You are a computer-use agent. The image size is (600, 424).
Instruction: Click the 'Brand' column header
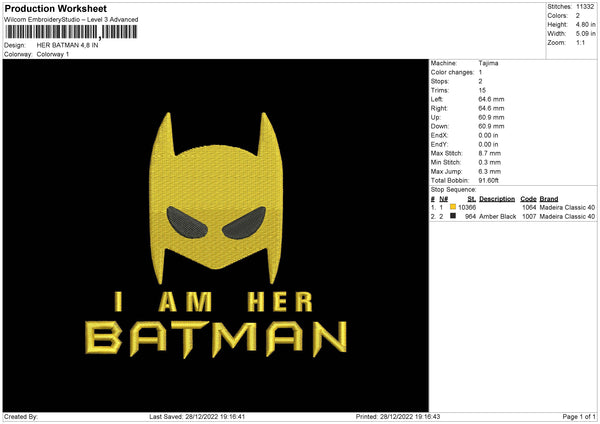point(549,199)
